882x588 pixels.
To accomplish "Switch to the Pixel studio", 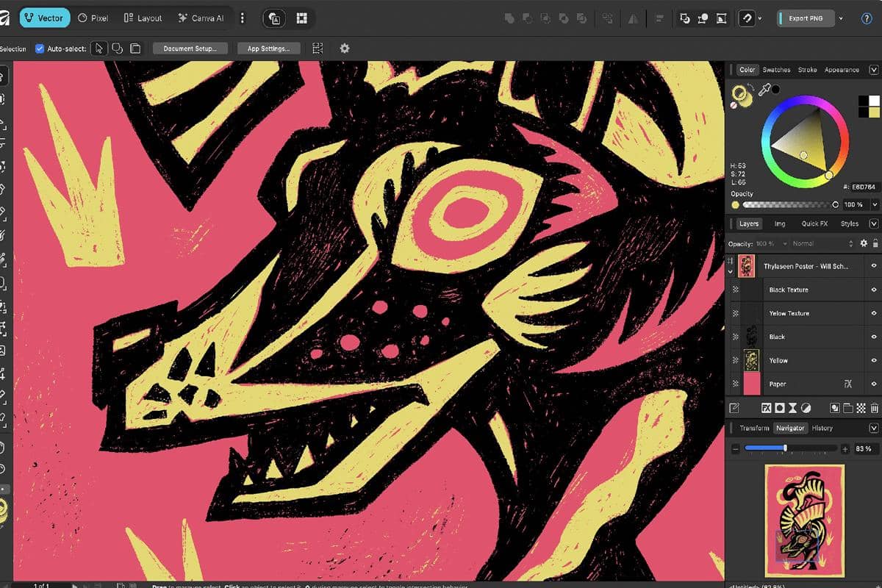I will pos(93,18).
